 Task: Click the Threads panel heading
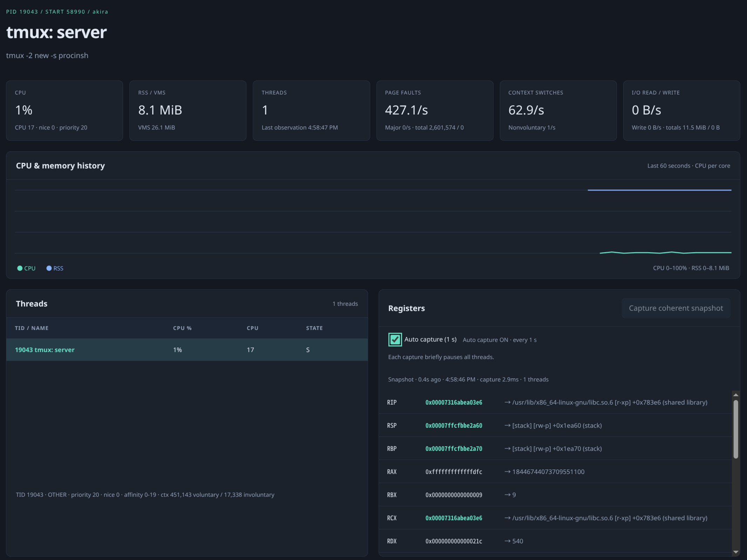click(x=32, y=303)
